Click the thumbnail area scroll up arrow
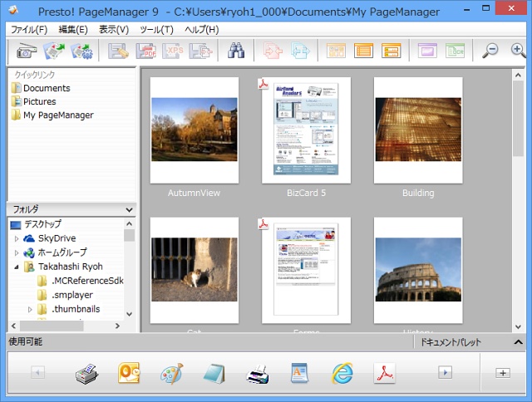Screen dimensions: 532x402 click(x=518, y=76)
